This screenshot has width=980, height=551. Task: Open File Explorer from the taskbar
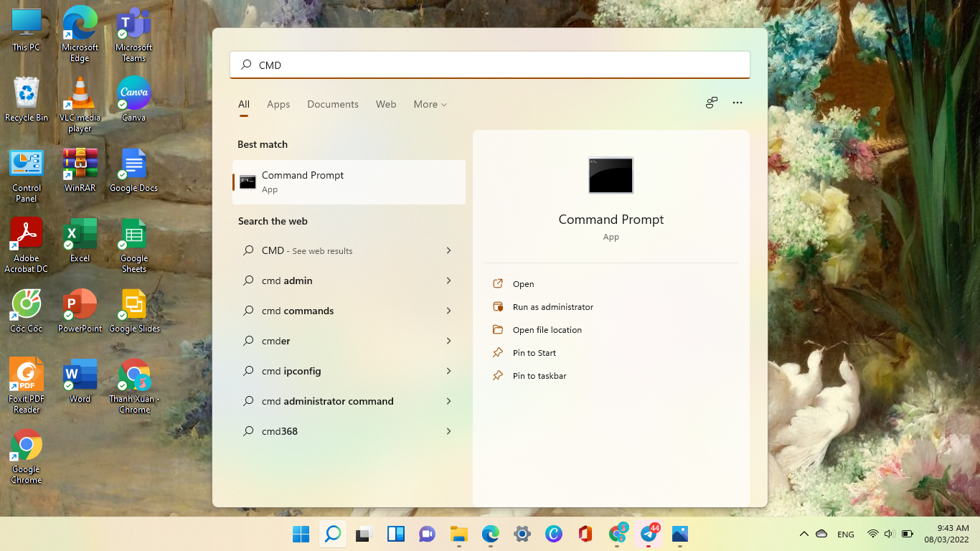(459, 534)
